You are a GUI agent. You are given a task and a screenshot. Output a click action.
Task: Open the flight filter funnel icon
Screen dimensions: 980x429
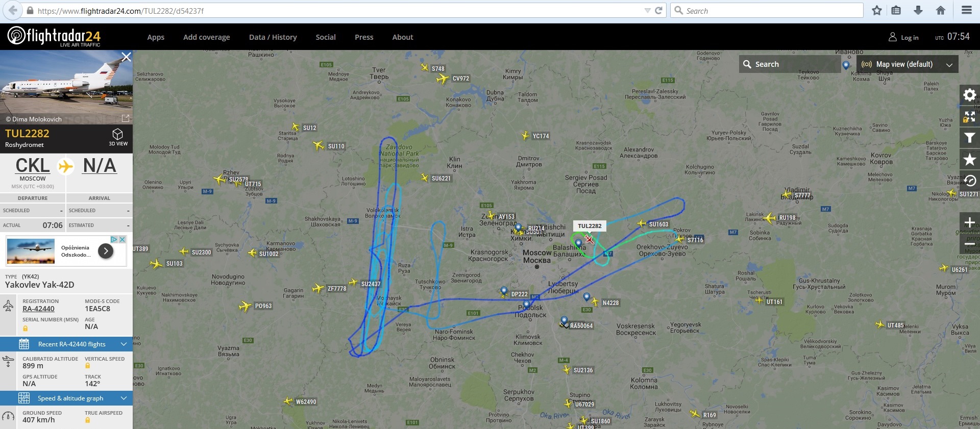click(x=969, y=138)
